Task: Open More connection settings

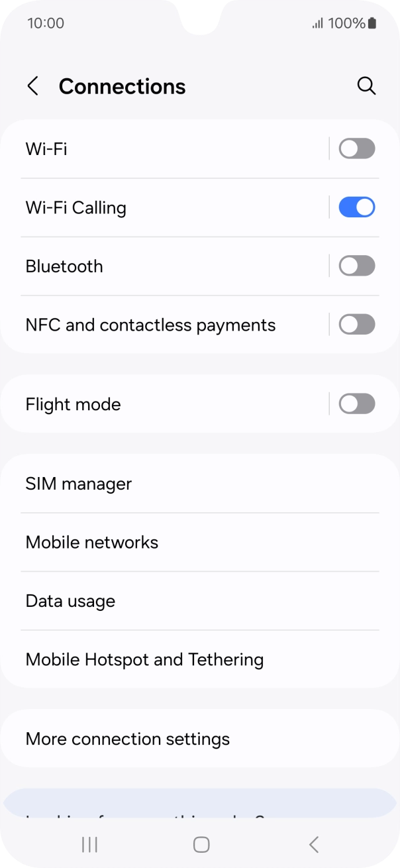Action: click(x=126, y=738)
